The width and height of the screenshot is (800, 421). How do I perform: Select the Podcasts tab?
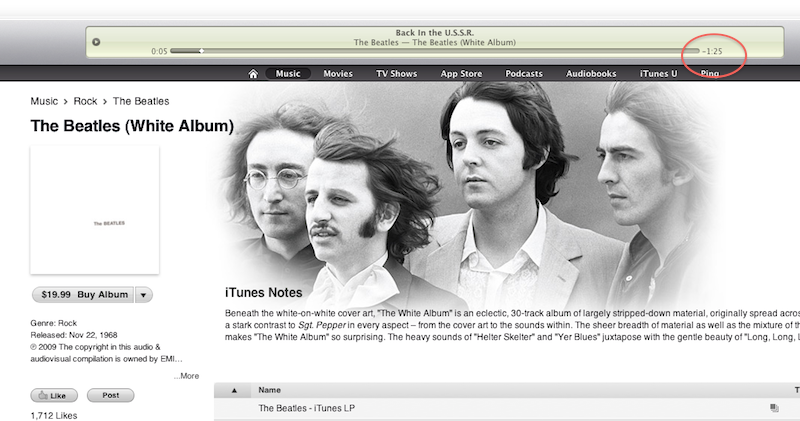524,73
